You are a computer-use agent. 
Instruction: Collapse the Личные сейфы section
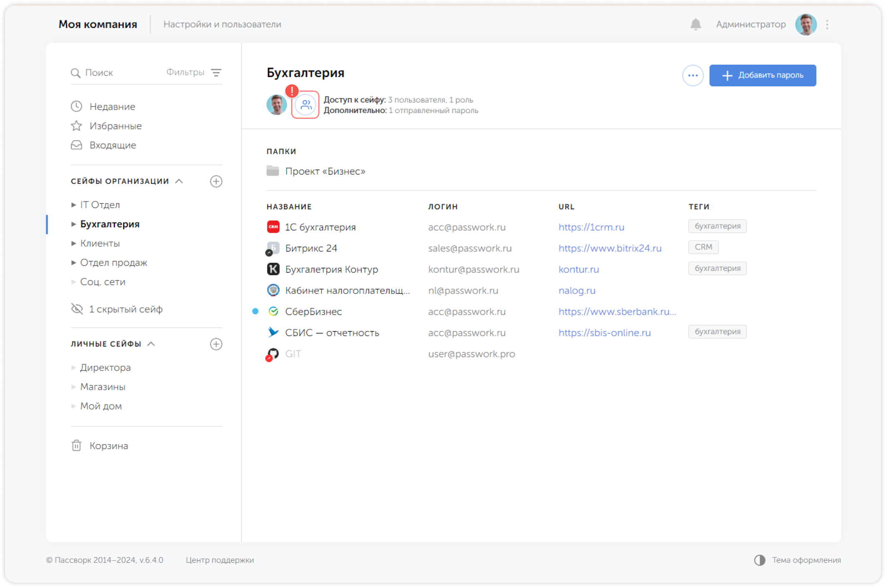[x=151, y=344]
